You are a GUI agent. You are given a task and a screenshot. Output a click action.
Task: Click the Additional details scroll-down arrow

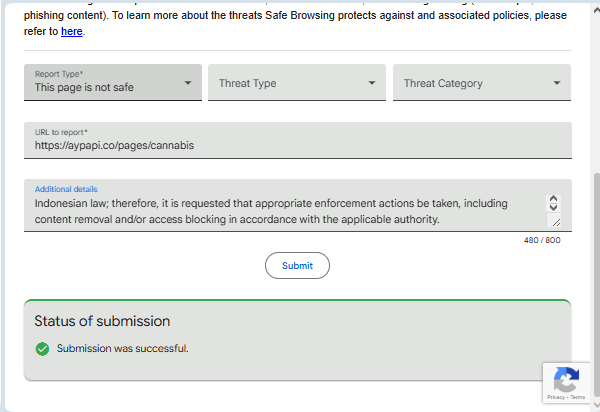pyautogui.click(x=555, y=208)
